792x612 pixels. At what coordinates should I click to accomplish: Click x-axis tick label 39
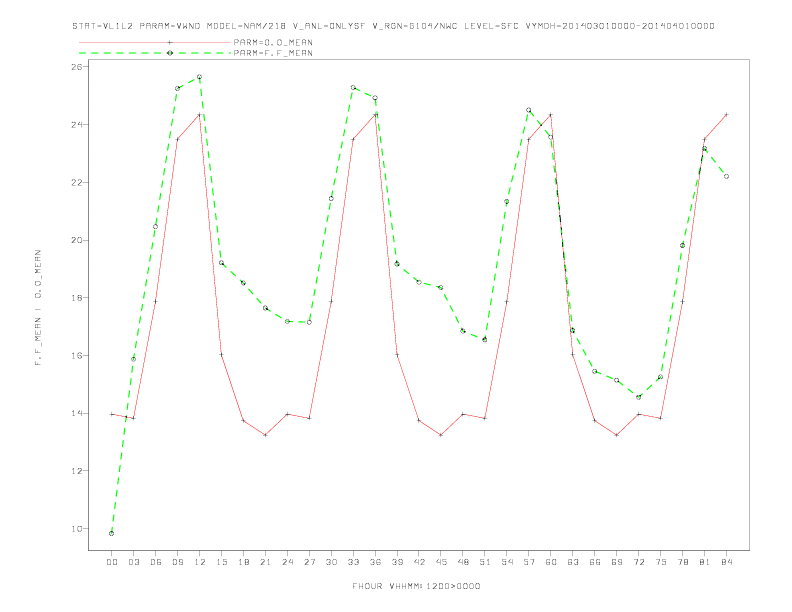pyautogui.click(x=397, y=562)
